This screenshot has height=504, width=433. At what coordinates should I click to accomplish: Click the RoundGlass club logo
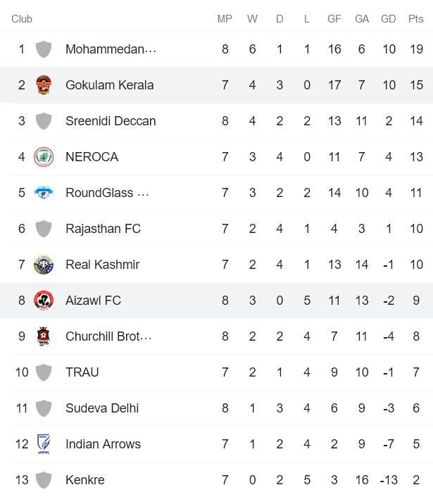click(44, 193)
